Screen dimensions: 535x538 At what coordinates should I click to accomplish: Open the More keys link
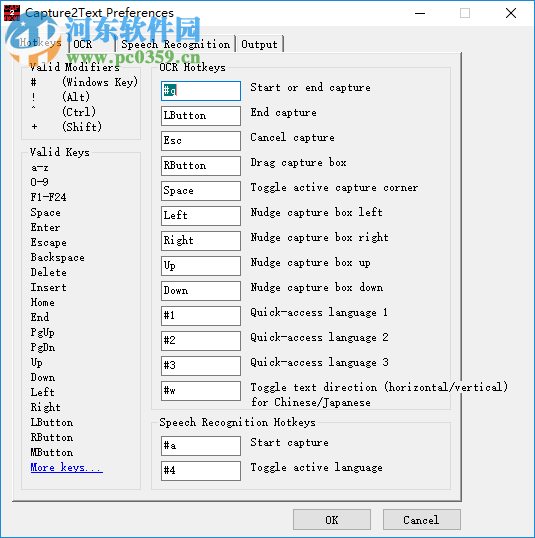[x=66, y=467]
